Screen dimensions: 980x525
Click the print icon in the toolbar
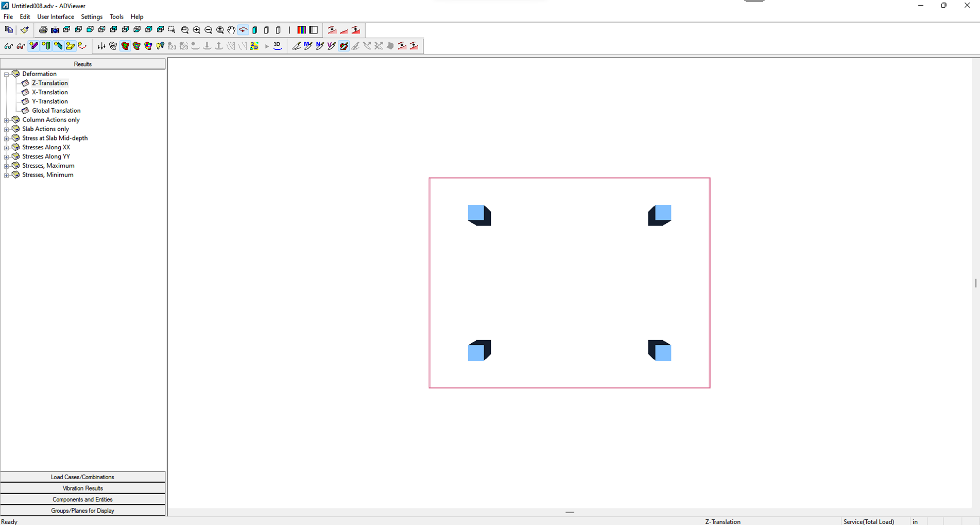43,30
